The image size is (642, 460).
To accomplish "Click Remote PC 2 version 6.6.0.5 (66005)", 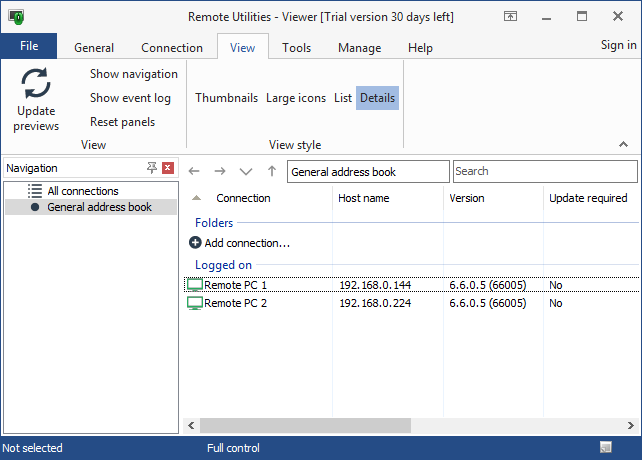I will tap(488, 303).
